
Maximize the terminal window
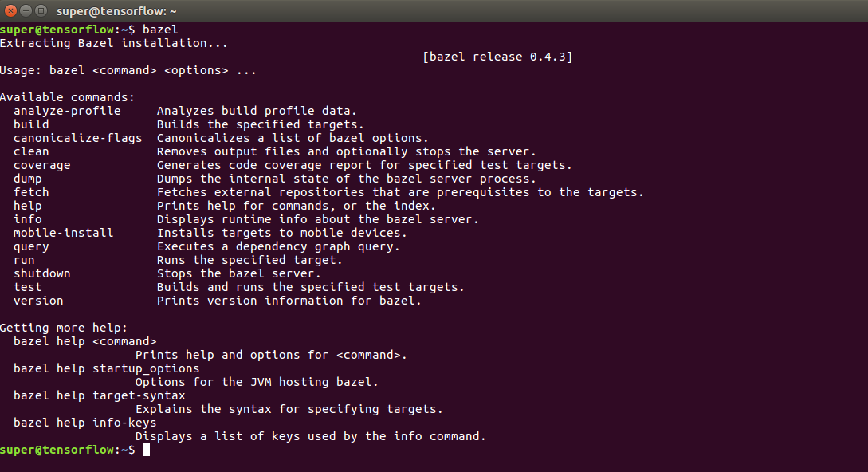pyautogui.click(x=41, y=10)
